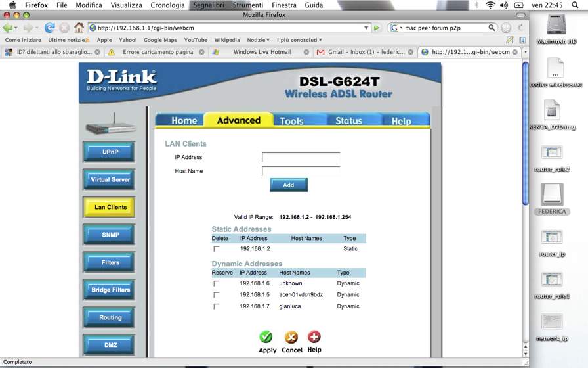Image resolution: width=588 pixels, height=368 pixels.
Task: Click the Wikipedia bookmark
Action: tap(227, 40)
